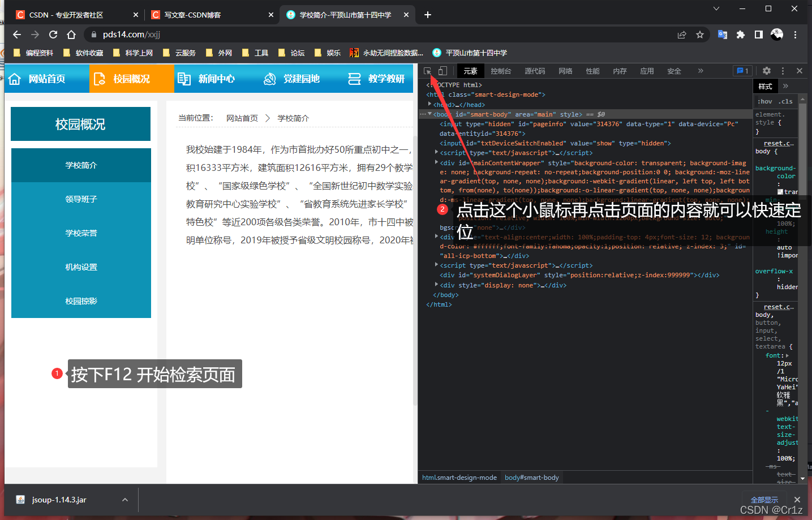
Task: Open the 软件收藏 bookmark folder
Action: tap(83, 53)
